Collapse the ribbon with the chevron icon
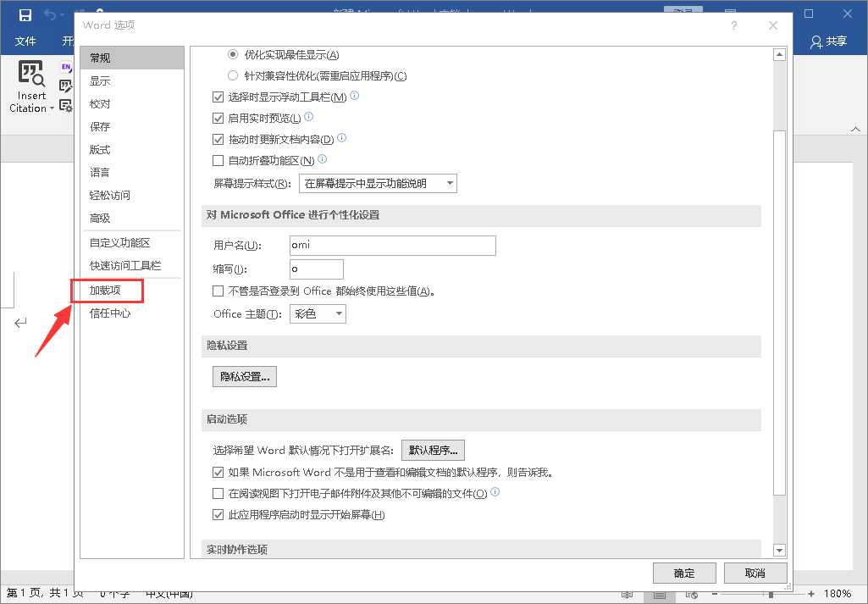 (855, 129)
